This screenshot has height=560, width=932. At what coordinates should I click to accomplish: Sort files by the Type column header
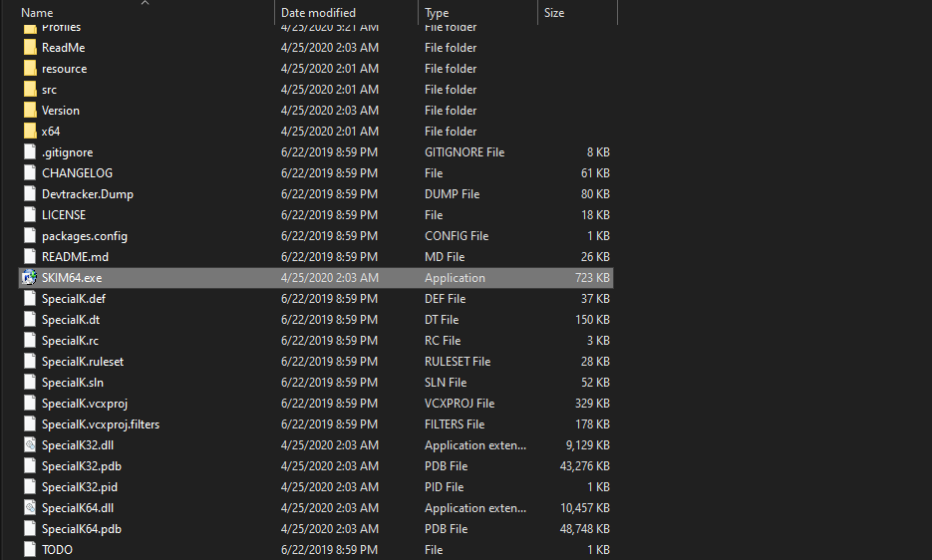[437, 13]
